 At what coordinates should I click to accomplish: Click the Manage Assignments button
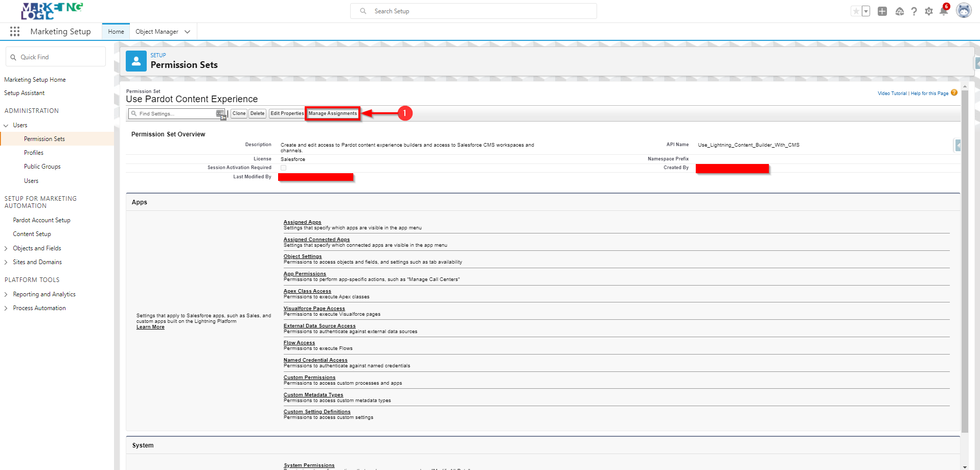333,113
